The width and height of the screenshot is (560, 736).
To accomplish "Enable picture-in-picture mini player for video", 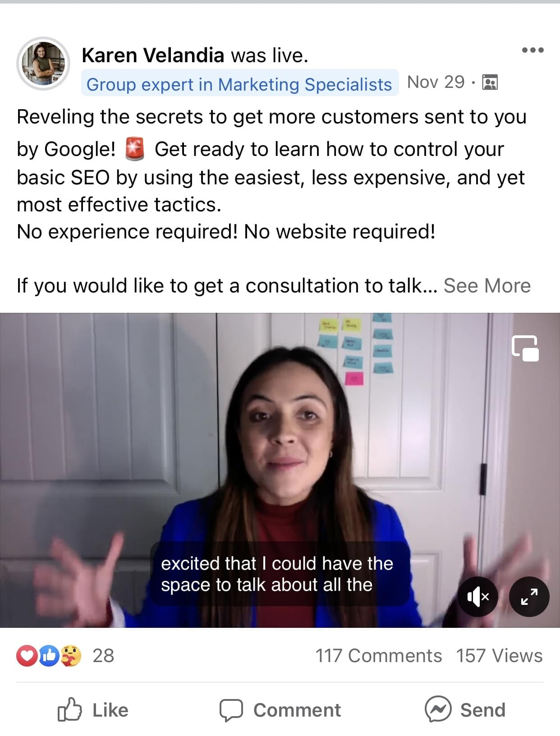I will [525, 348].
